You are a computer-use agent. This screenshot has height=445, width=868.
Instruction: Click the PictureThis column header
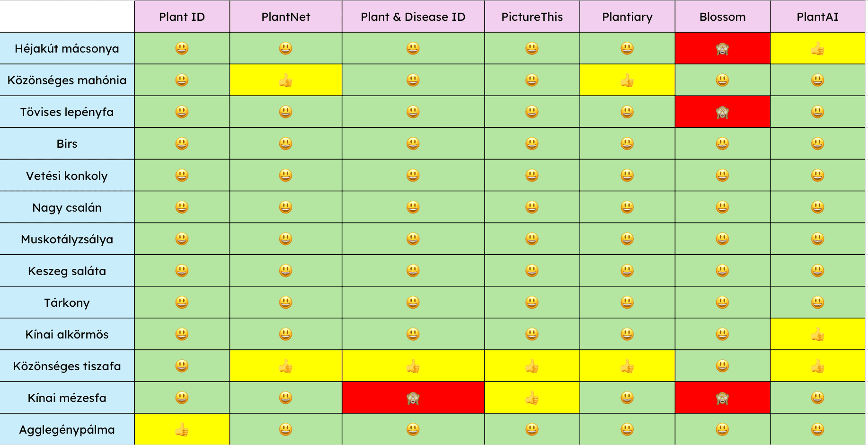(x=532, y=17)
